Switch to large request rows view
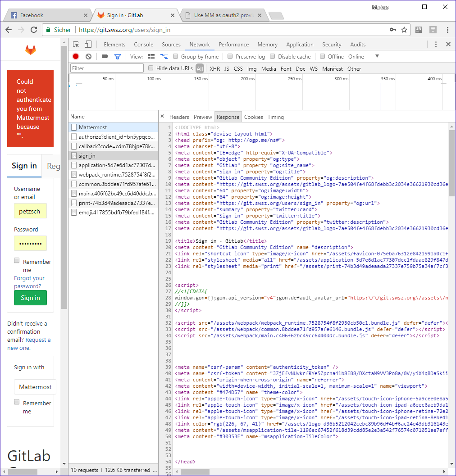This screenshot has height=476, width=456. (x=151, y=56)
